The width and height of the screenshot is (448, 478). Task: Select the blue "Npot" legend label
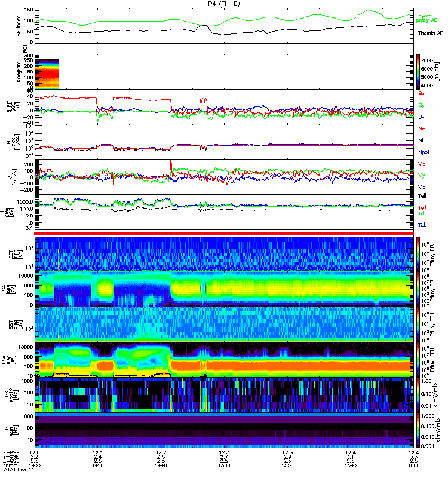pos(424,152)
